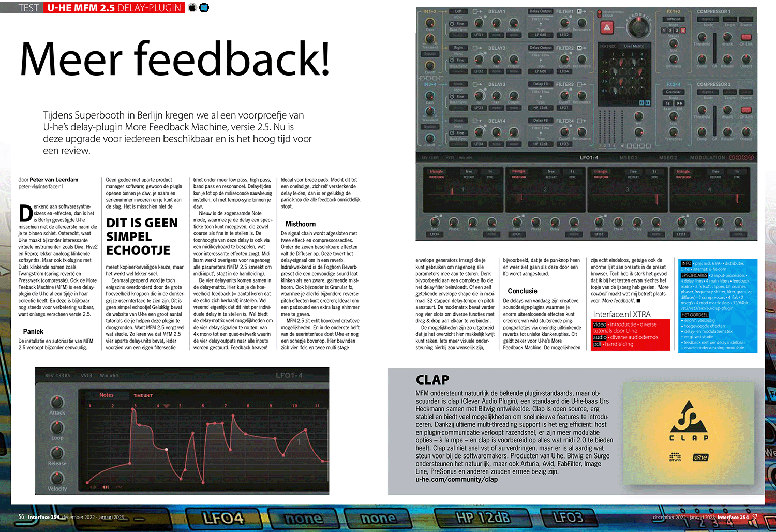
Task: Click the Apple logo beside the test header
Action: pyautogui.click(x=192, y=7)
